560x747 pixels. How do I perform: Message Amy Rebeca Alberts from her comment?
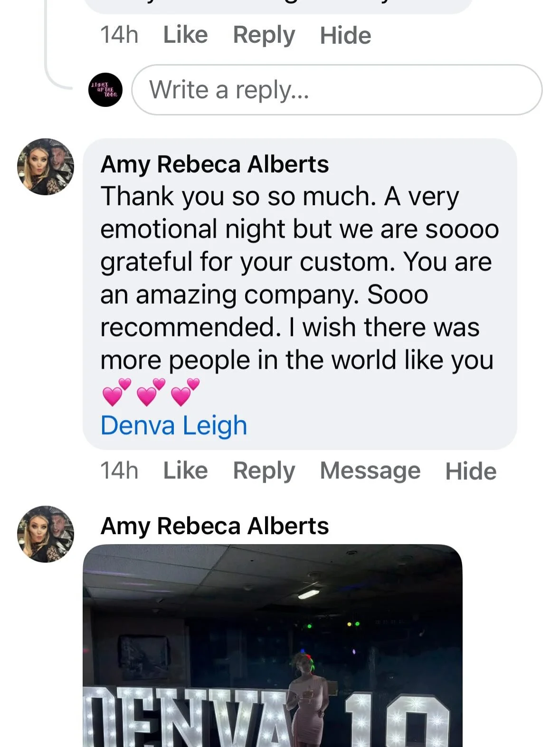[370, 471]
